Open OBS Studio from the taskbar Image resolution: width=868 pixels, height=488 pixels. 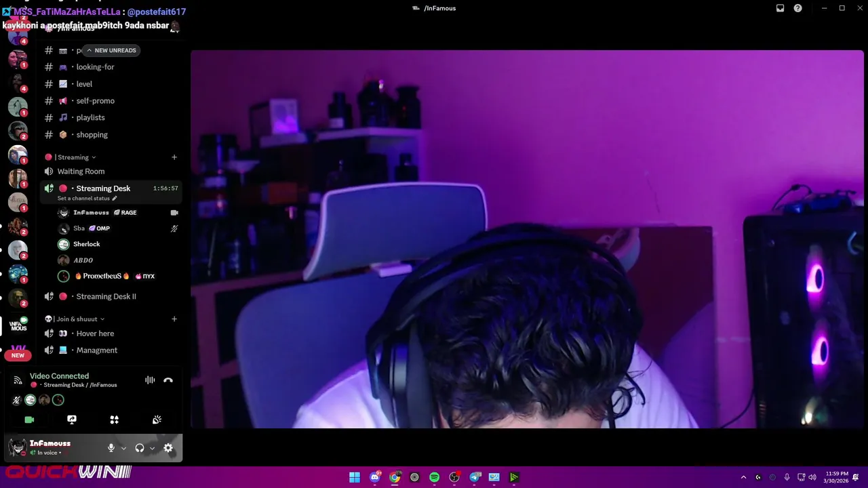(x=454, y=477)
